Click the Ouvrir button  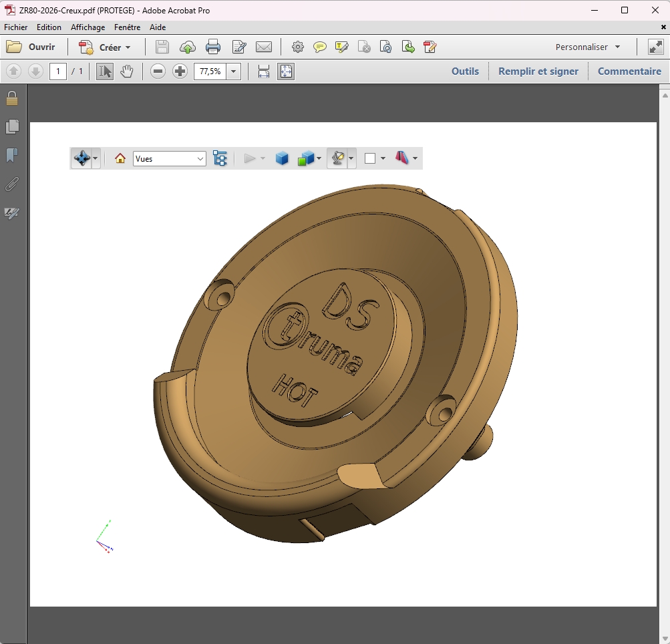pyautogui.click(x=31, y=47)
